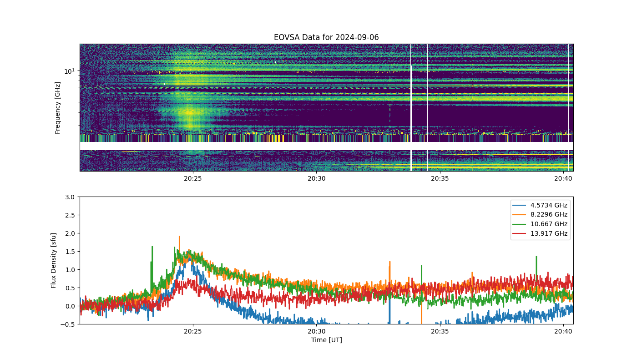Screen dimensions: 637x364
Task: Click the '20:40' tick label under the spectrogram
Action: click(563, 178)
